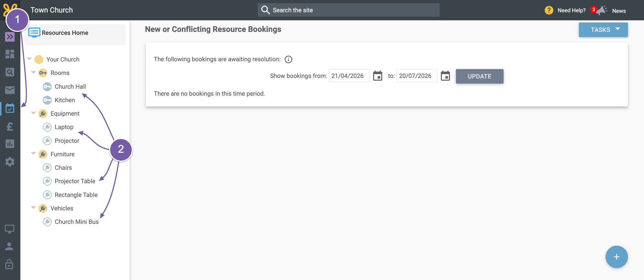Screen dimensions: 644x280
Task: Open calendar picker for the from date
Action: 377,76
